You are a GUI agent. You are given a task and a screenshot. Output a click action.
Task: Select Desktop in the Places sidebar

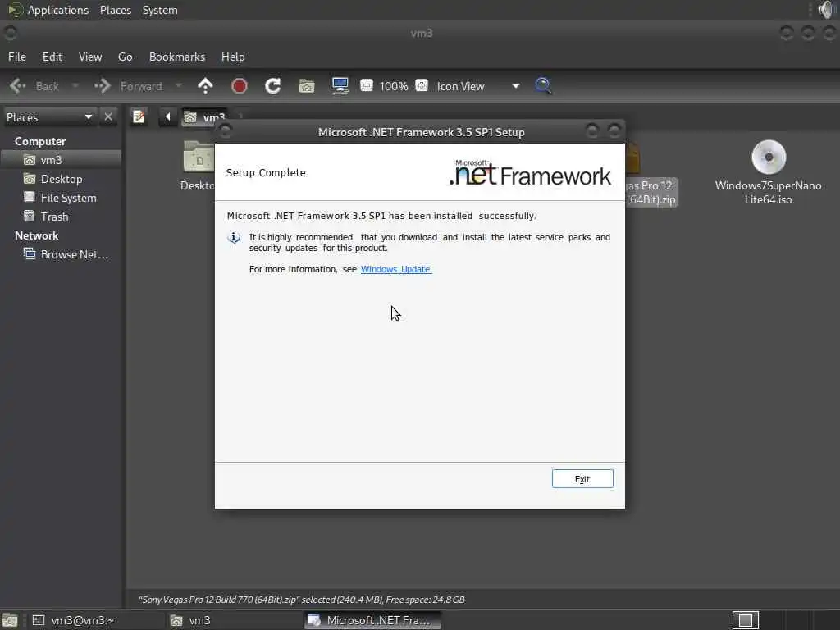(x=61, y=179)
